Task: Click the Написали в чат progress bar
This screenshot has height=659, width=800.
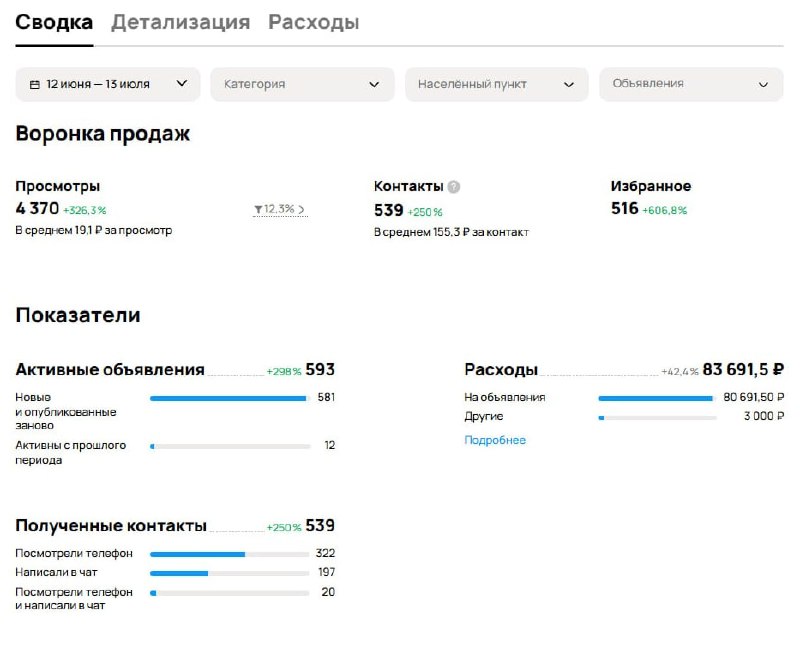Action: pos(230,573)
